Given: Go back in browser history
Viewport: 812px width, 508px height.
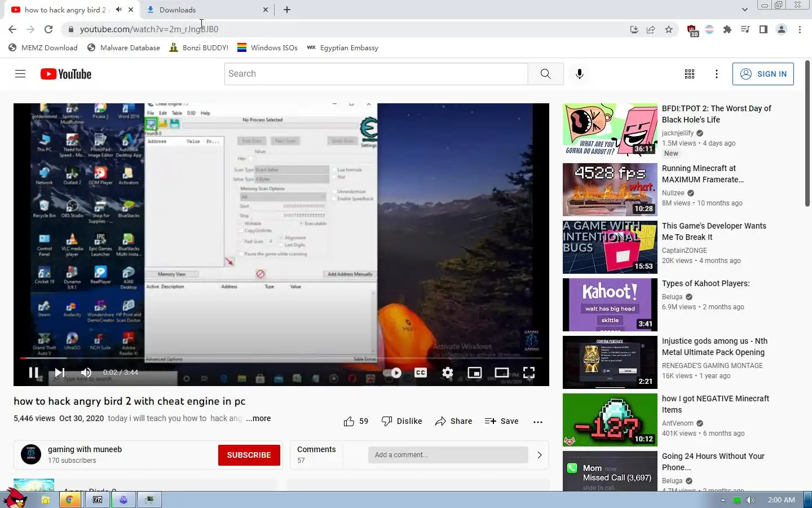Looking at the screenshot, I should pyautogui.click(x=12, y=29).
